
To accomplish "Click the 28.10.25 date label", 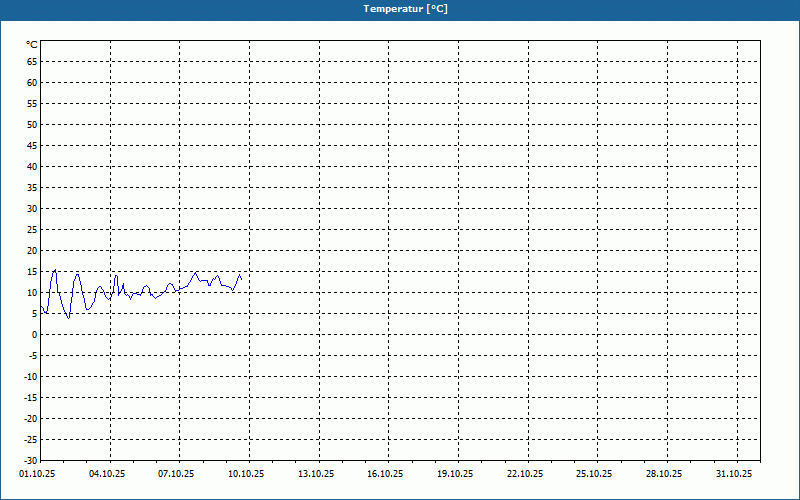I will (x=664, y=474).
